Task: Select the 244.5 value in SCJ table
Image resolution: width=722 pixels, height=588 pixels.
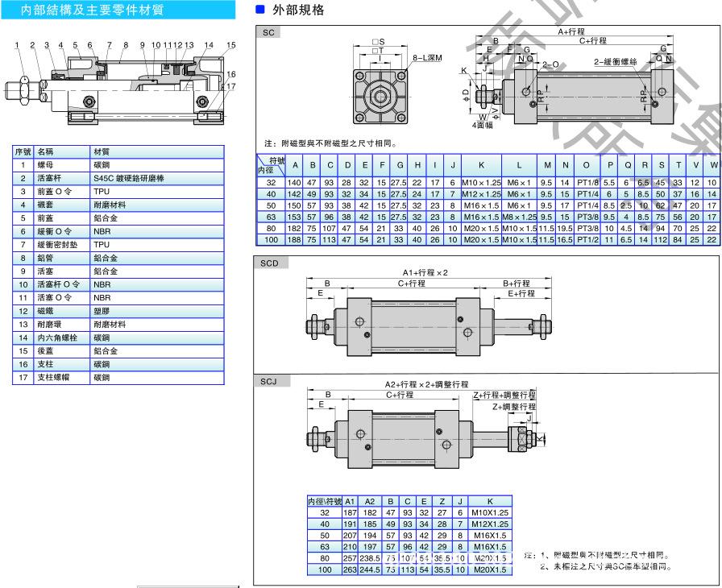Action: (370, 569)
